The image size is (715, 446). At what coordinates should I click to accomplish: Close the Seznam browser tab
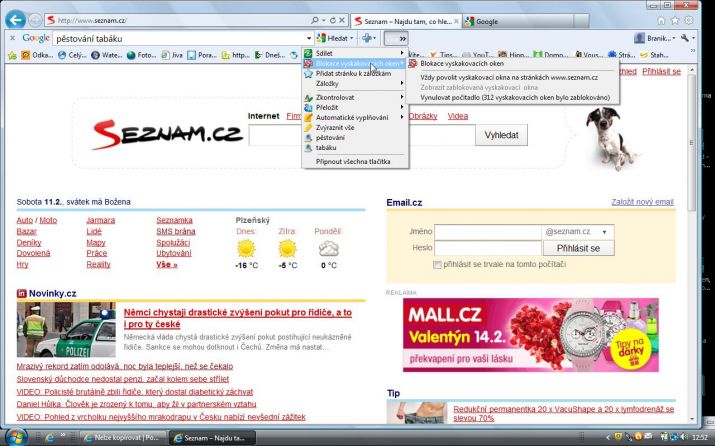(456, 21)
